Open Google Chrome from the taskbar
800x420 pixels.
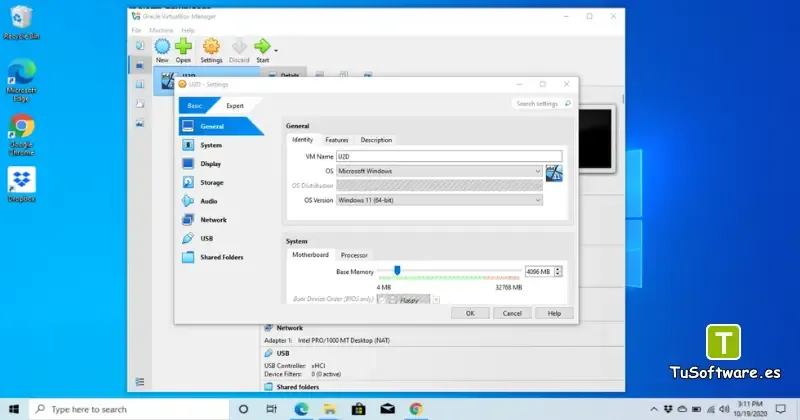pos(416,409)
